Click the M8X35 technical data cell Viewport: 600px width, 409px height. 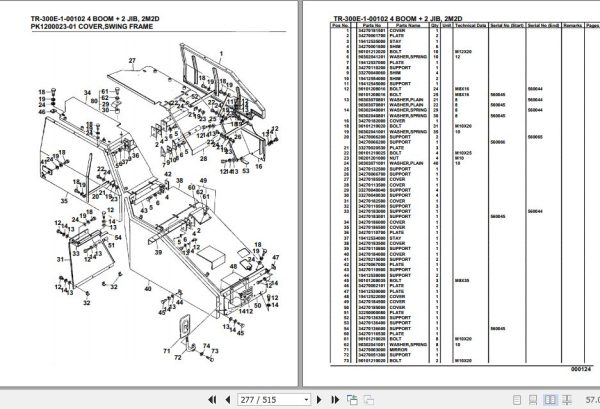click(x=462, y=280)
